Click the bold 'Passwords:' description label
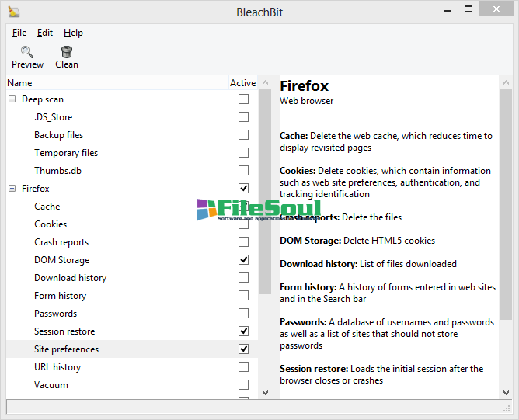This screenshot has width=519, height=420. coord(303,322)
